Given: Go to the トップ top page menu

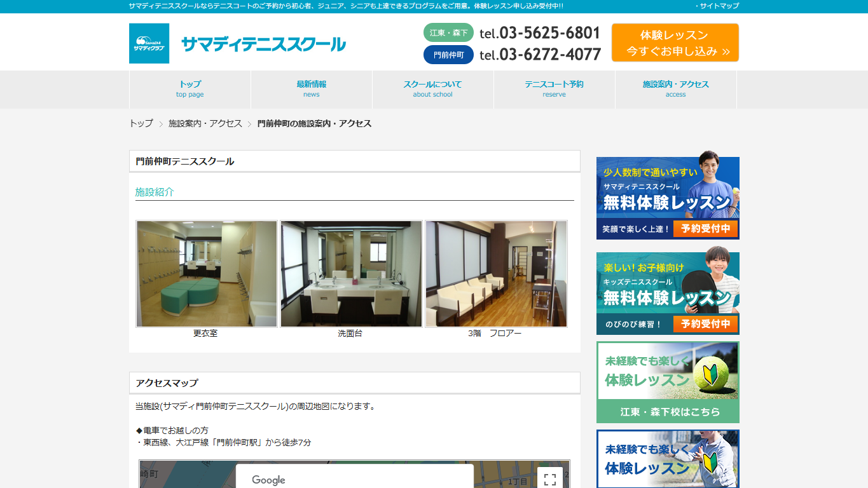Looking at the screenshot, I should tap(190, 89).
